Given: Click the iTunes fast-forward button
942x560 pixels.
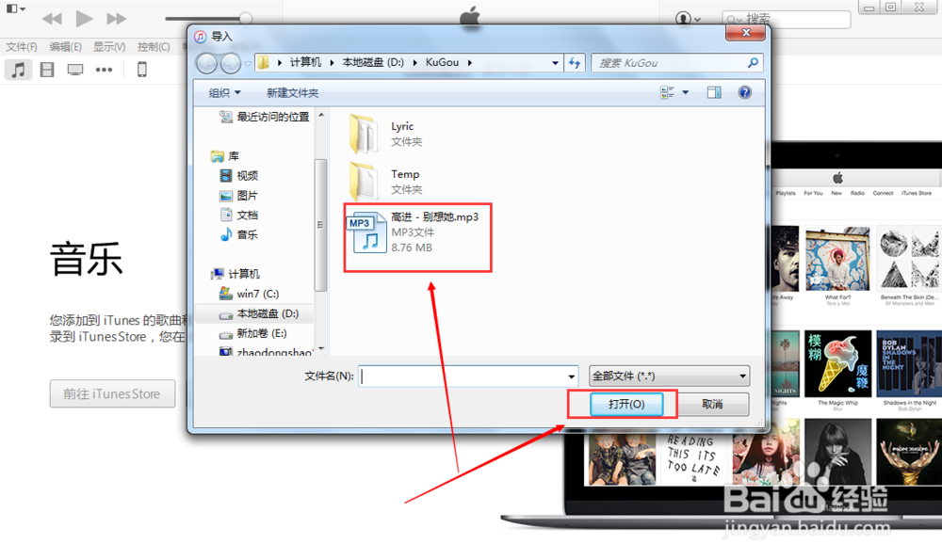Looking at the screenshot, I should coord(117,19).
